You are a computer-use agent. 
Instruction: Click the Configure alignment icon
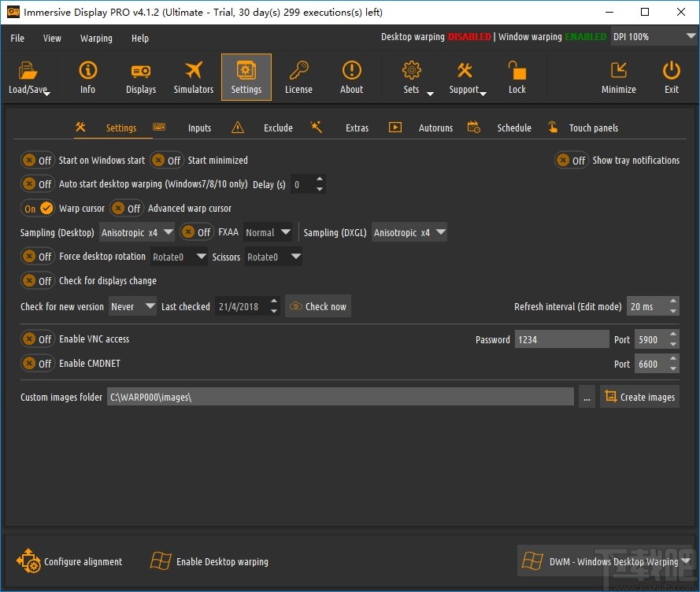tap(28, 561)
